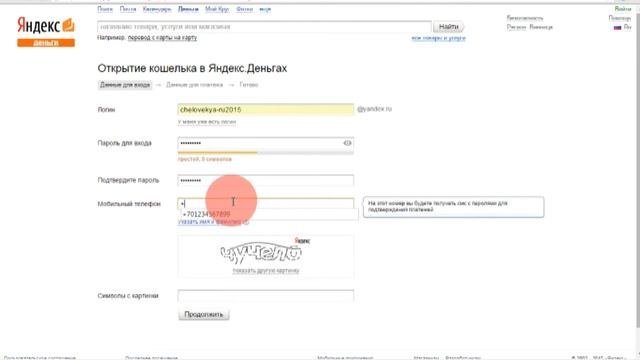
Task: Open the Безопасность link
Action: coord(525,18)
